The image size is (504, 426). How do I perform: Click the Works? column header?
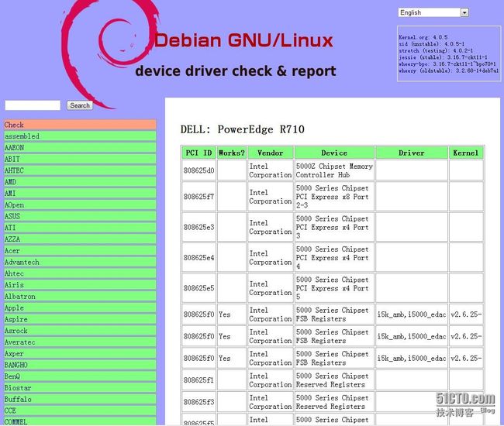(231, 153)
